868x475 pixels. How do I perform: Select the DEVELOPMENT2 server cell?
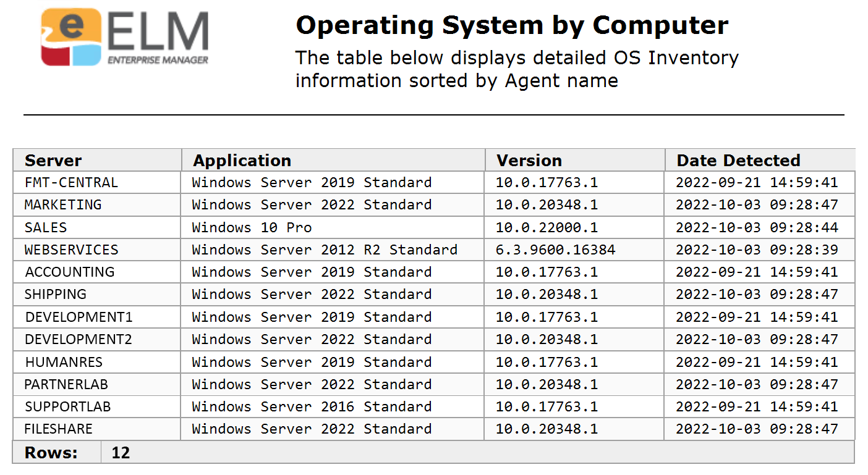pos(97,339)
